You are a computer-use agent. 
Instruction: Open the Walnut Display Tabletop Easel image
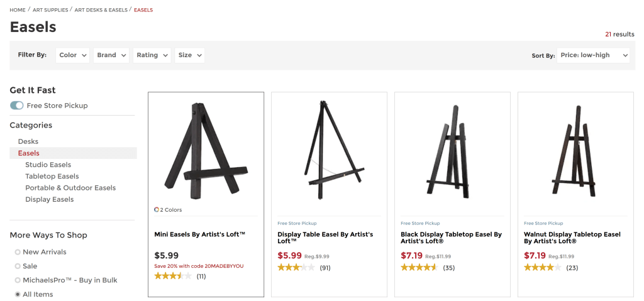click(x=575, y=151)
